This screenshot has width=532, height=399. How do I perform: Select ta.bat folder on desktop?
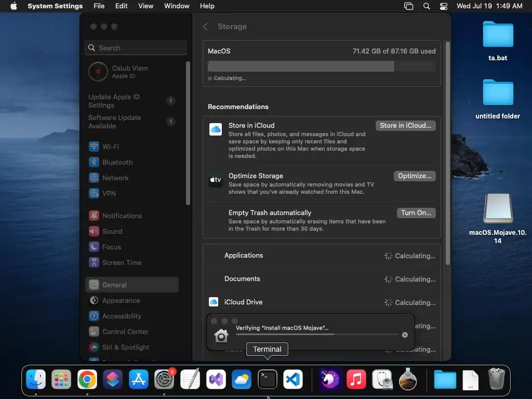click(498, 41)
